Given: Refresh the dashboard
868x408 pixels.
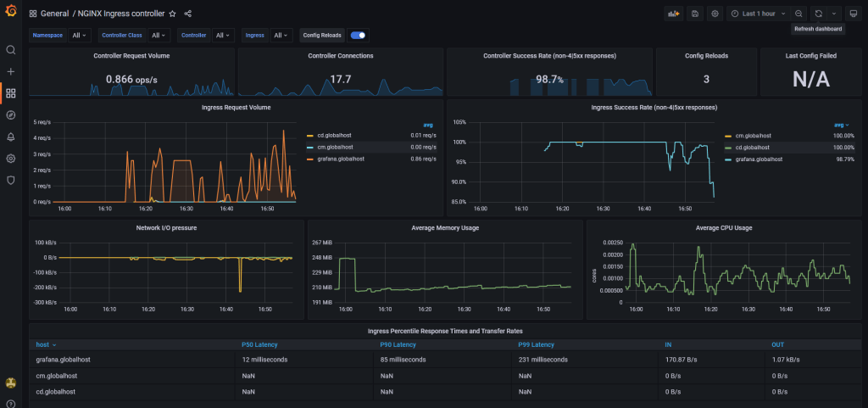Looking at the screenshot, I should [818, 14].
